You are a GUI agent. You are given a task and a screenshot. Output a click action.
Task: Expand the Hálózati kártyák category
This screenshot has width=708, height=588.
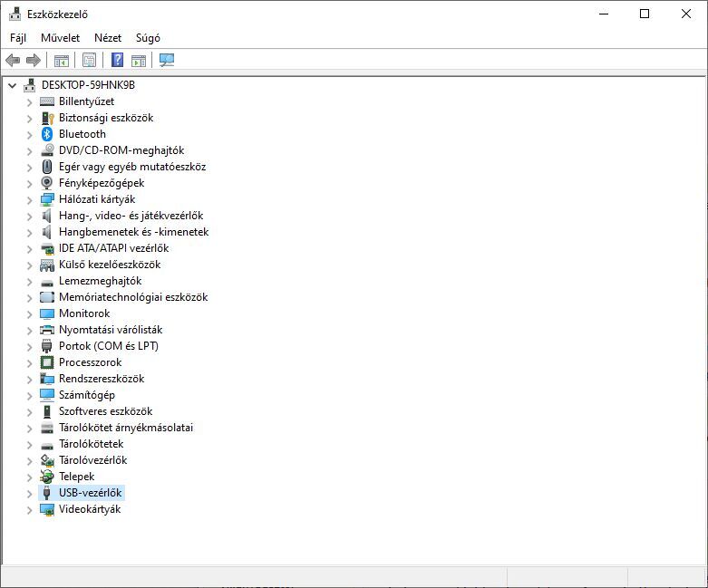pyautogui.click(x=29, y=200)
